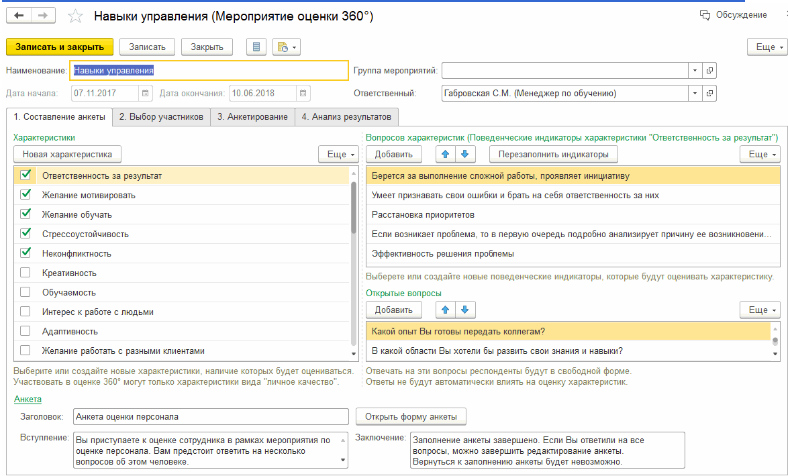Check 'Адаптивность' characteristic
Viewport: 788px width, 476px height.
tap(25, 331)
